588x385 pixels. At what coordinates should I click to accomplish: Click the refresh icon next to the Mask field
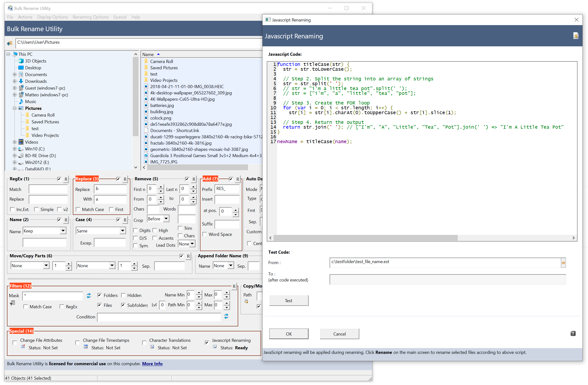point(89,295)
